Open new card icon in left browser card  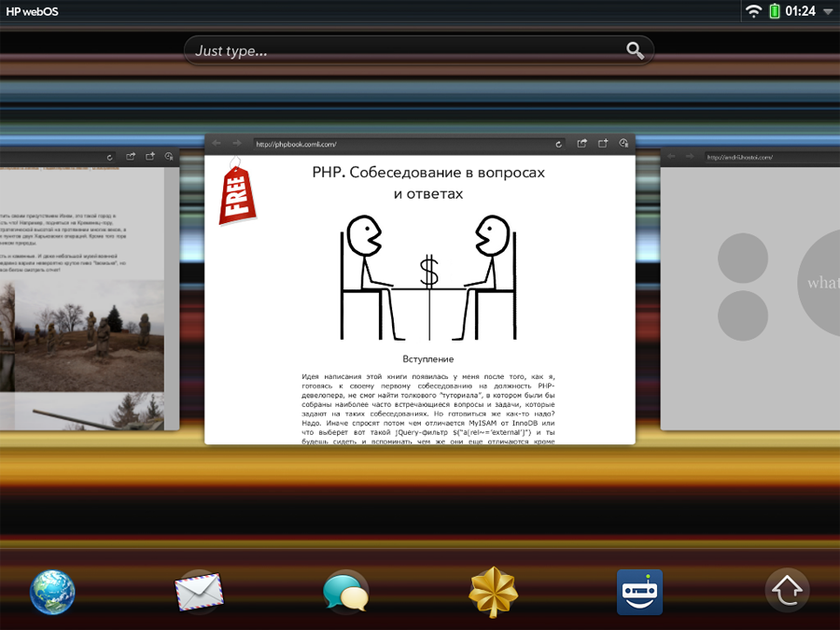pos(150,156)
